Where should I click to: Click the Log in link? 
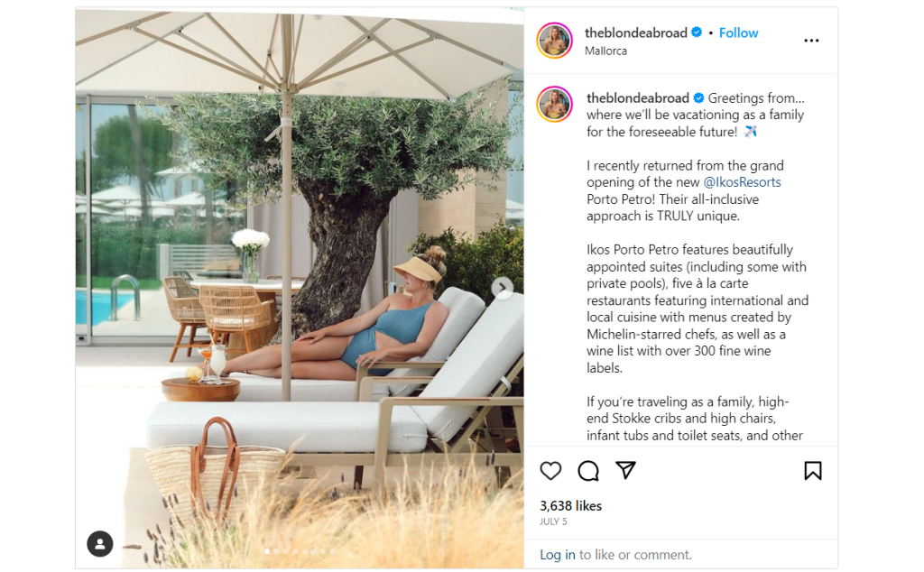(558, 555)
